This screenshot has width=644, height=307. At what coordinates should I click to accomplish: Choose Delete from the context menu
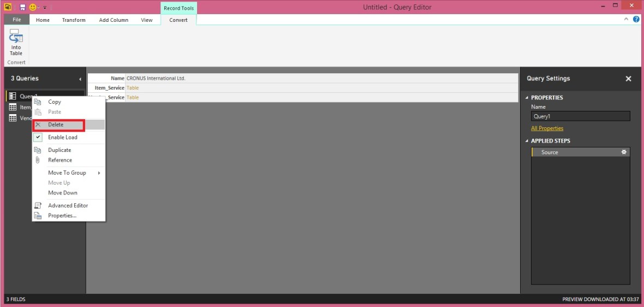click(x=69, y=125)
